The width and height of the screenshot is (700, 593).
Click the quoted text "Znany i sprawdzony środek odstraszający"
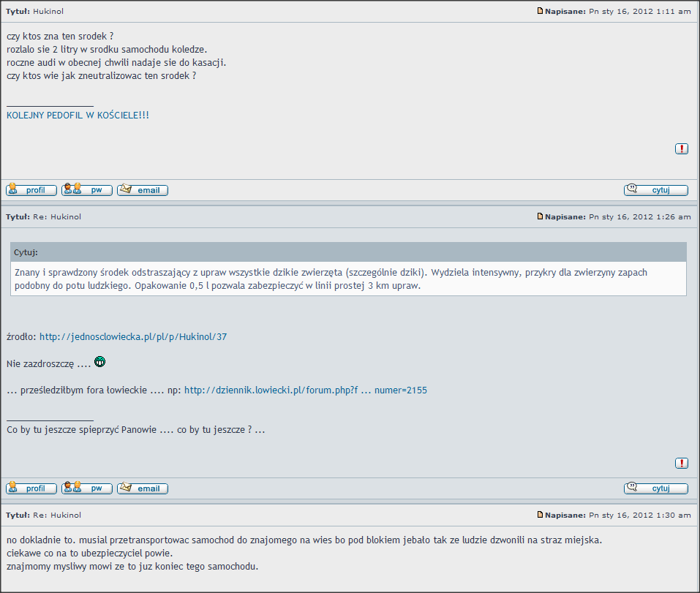tap(102, 273)
